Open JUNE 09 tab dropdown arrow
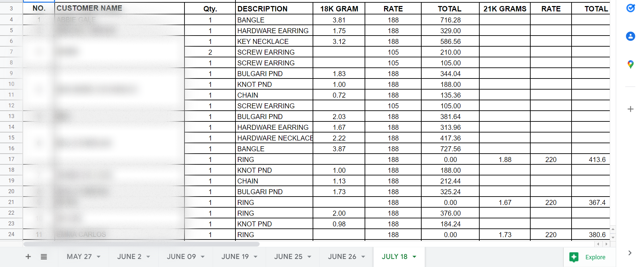The width and height of the screenshot is (644, 267). [x=203, y=257]
